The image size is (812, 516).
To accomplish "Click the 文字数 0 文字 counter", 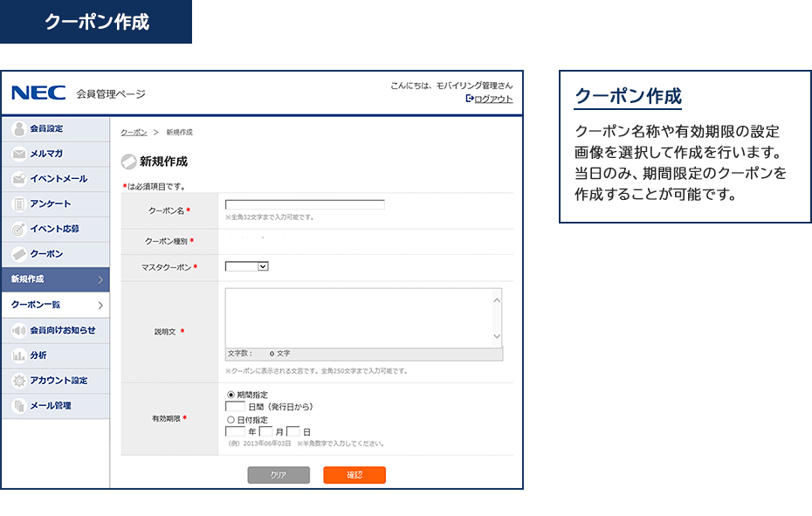I will tap(259, 354).
